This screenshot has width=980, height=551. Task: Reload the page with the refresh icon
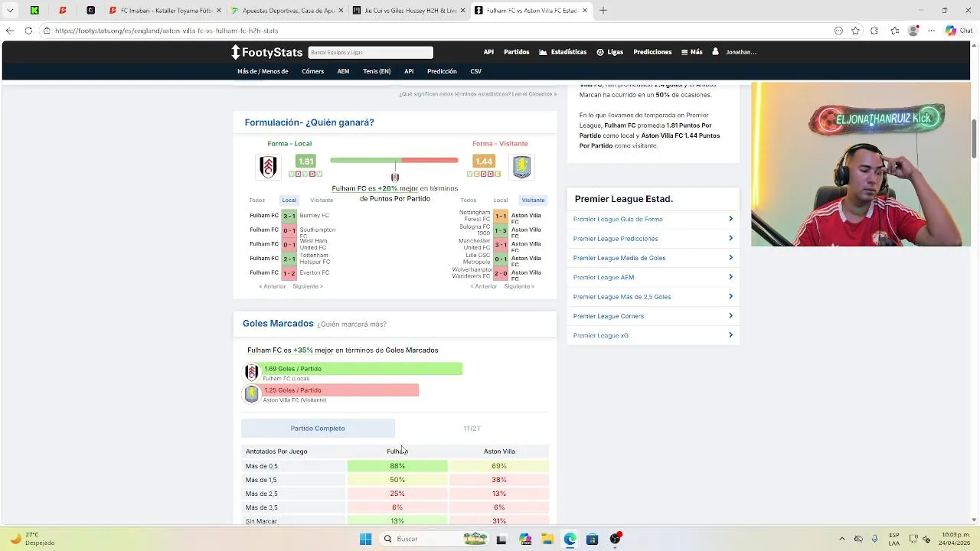[x=28, y=31]
